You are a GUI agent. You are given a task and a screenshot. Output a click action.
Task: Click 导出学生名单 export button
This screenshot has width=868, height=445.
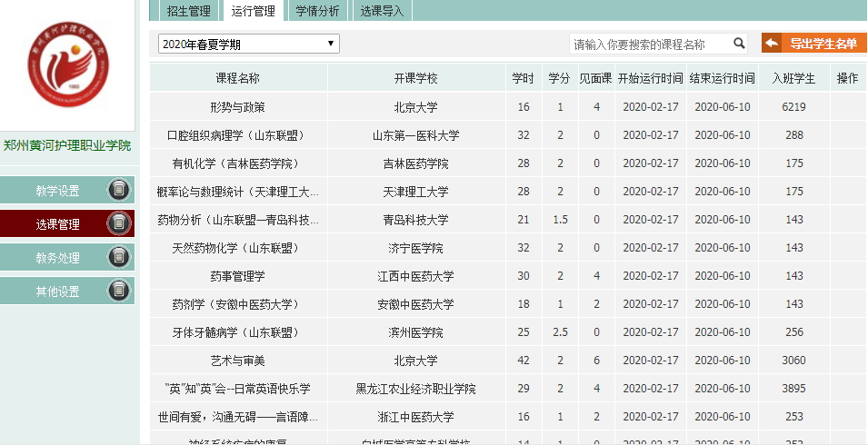click(823, 43)
